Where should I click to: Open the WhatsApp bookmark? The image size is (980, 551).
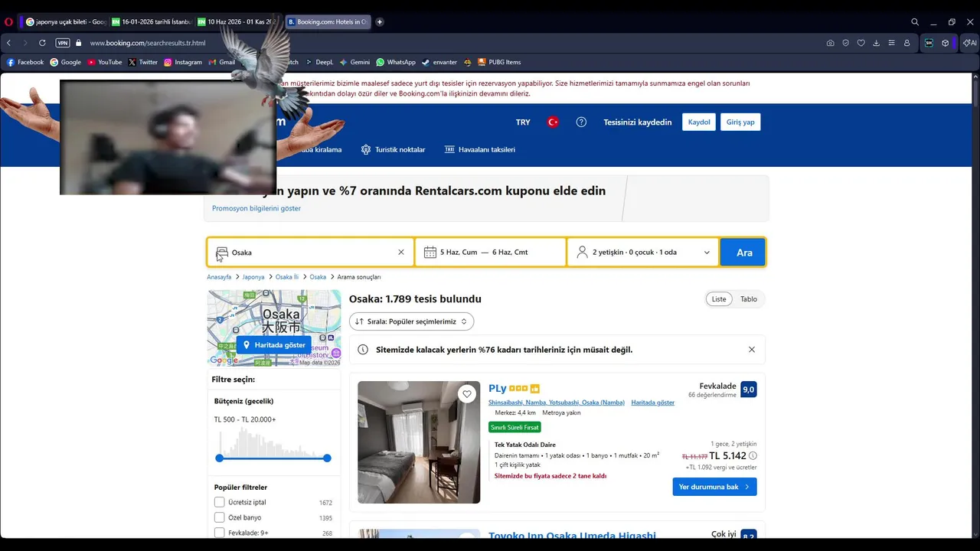tap(396, 62)
